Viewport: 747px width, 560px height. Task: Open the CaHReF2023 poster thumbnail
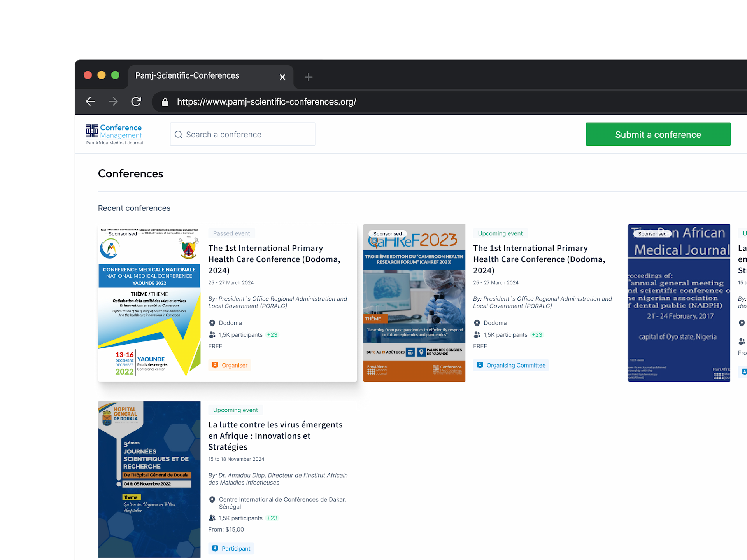[414, 303]
